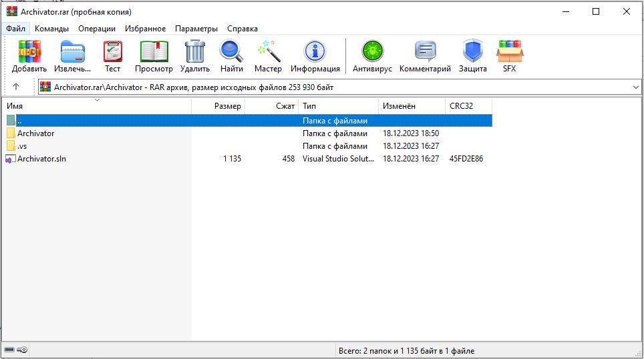The image size is (644, 359).
Task: Click the Извлечь (Extract) toolbar icon
Action: [72, 51]
